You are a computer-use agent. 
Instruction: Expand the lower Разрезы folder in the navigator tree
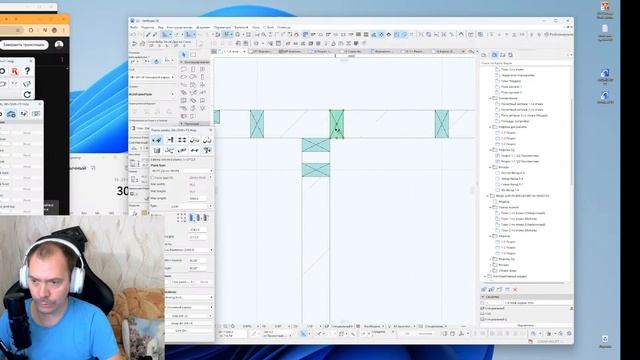pyautogui.click(x=491, y=236)
